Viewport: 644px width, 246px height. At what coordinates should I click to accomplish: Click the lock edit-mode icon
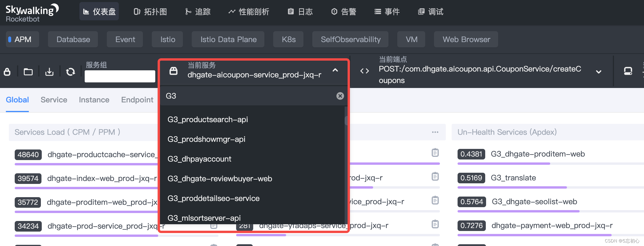(x=7, y=72)
